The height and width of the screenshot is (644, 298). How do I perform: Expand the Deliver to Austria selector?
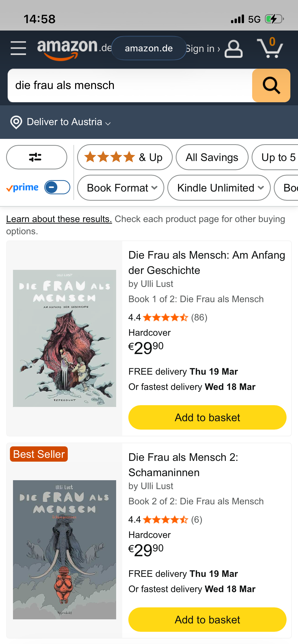coord(69,122)
